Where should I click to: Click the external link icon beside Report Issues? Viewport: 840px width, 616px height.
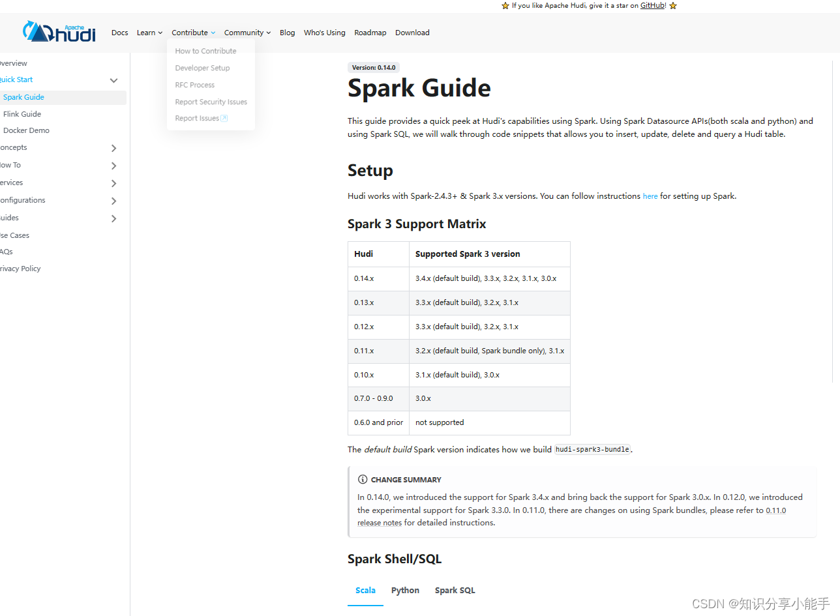point(224,119)
